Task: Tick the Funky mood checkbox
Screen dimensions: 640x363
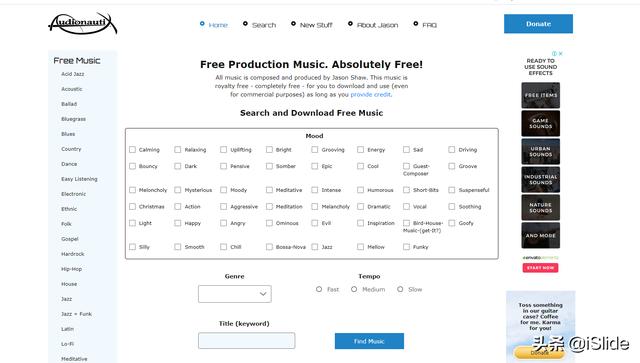Action: coord(406,247)
